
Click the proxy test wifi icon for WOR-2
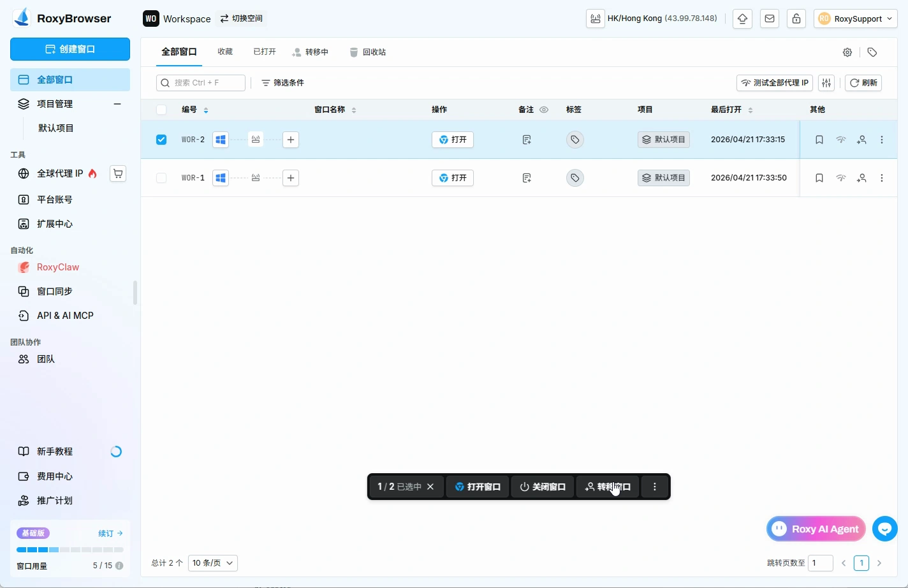(841, 140)
